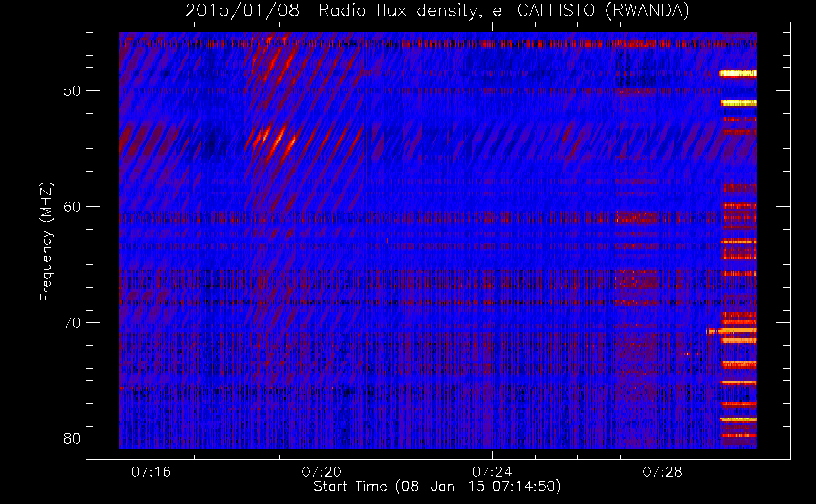Screen dimensions: 816x504
Task: Click the 60 frequency tick label
Action: tap(72, 207)
